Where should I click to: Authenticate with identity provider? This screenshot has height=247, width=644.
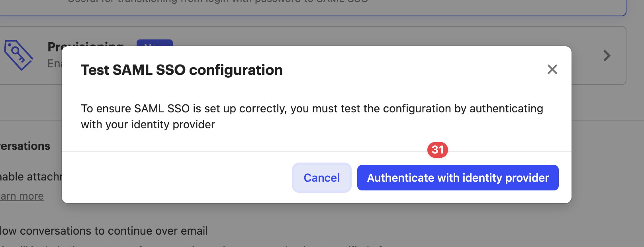pyautogui.click(x=458, y=178)
